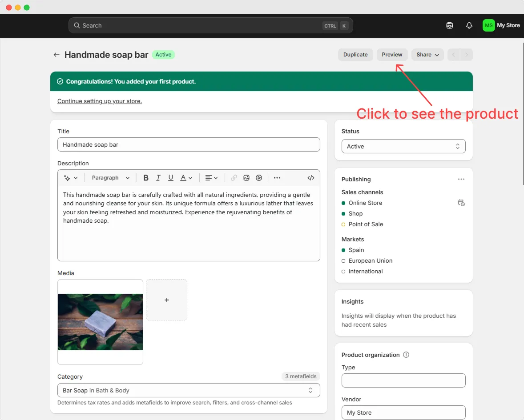Embed a video in the description

[x=259, y=177]
